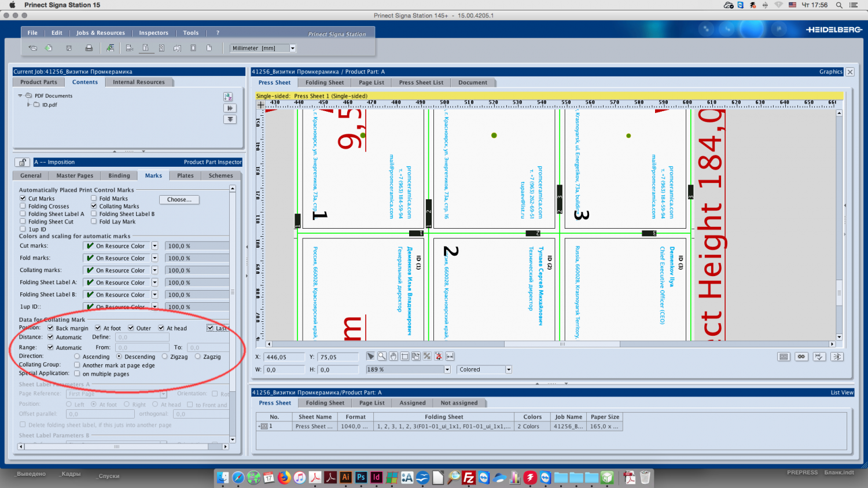The height and width of the screenshot is (488, 868).
Task: Open FileZilla from the dock
Action: click(469, 477)
